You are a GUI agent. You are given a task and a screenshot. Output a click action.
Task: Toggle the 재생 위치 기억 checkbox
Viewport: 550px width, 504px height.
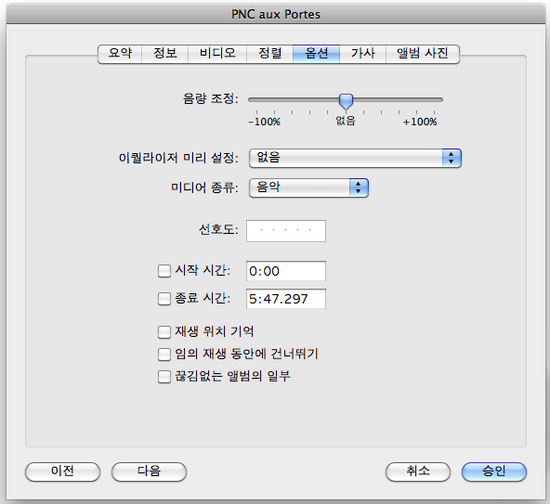click(x=164, y=332)
